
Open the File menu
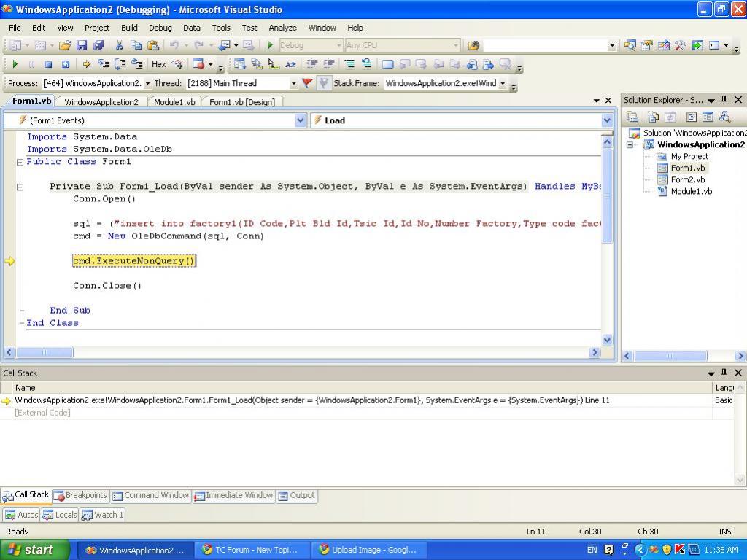[15, 28]
